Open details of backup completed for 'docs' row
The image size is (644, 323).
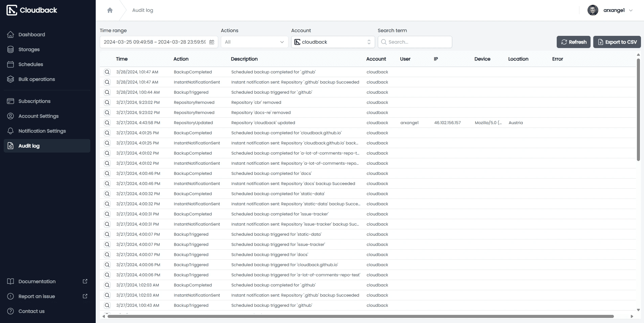(x=107, y=174)
